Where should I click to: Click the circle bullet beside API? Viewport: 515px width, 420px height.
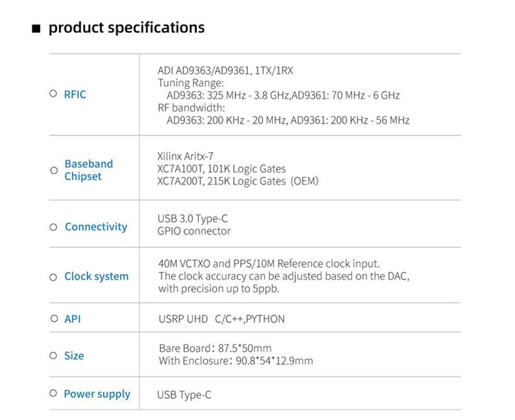[x=54, y=319]
